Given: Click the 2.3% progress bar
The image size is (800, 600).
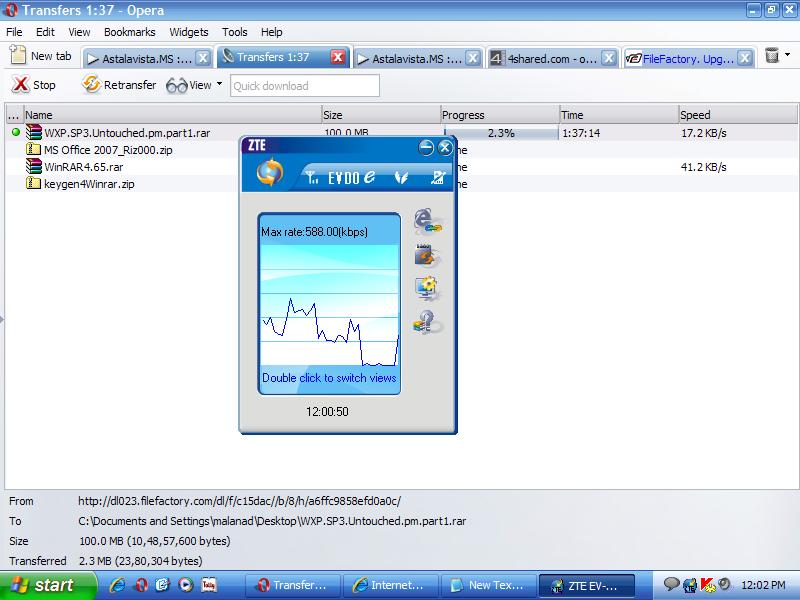Looking at the screenshot, I should (x=502, y=133).
